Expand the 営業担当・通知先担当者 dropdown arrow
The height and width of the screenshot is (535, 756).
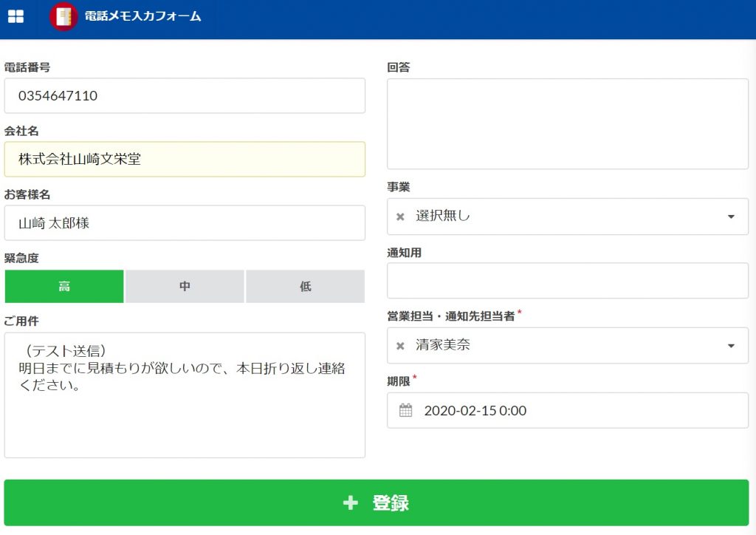(x=731, y=346)
